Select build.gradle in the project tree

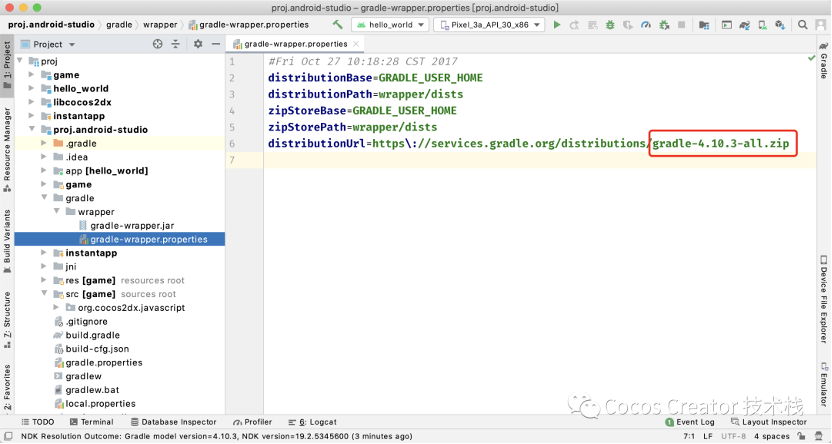pyautogui.click(x=92, y=335)
